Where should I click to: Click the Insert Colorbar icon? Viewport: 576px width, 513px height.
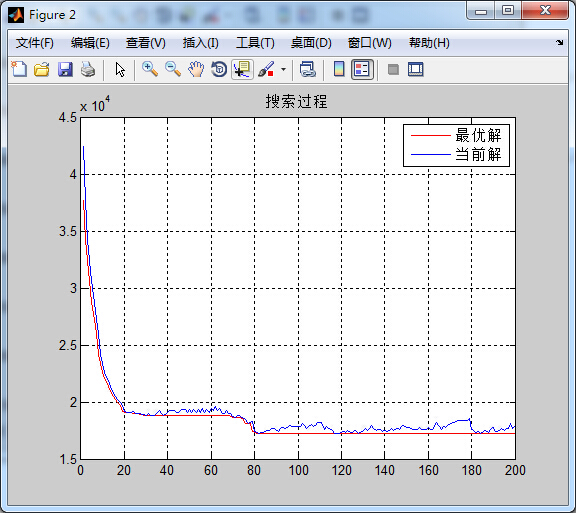[339, 69]
